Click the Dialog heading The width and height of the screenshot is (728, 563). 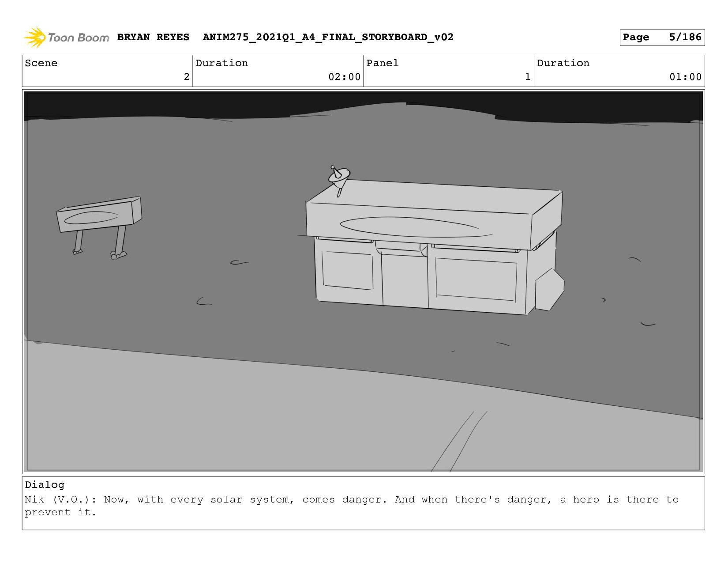[45, 485]
